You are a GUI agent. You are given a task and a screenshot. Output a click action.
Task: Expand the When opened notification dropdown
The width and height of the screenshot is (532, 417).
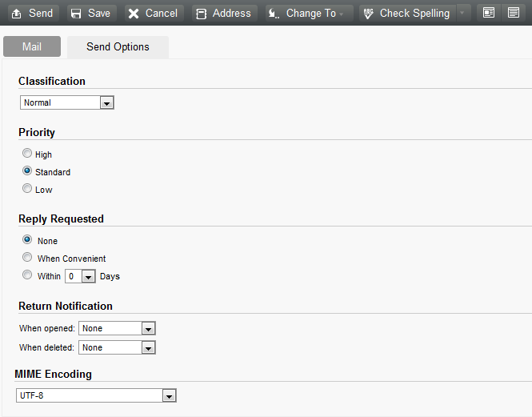coord(147,328)
